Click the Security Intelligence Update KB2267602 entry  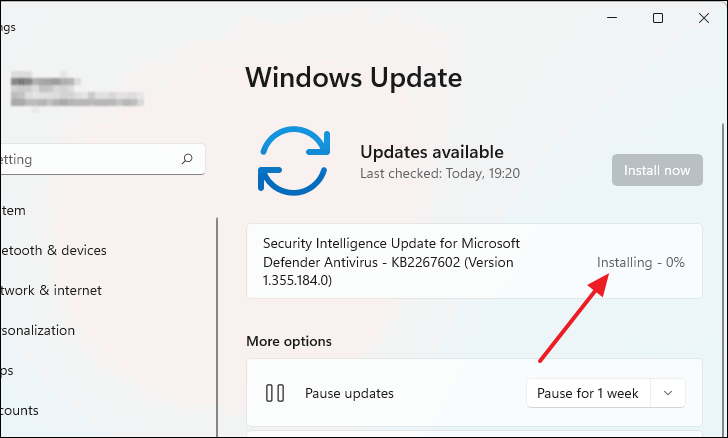[474, 261]
